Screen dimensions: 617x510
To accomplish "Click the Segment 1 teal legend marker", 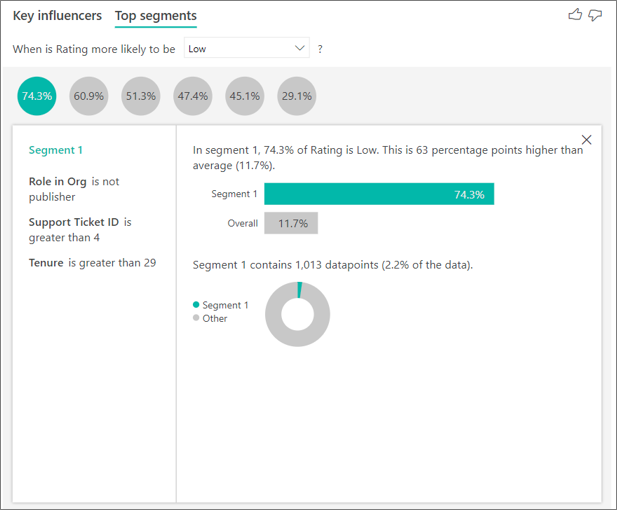I will pyautogui.click(x=196, y=305).
